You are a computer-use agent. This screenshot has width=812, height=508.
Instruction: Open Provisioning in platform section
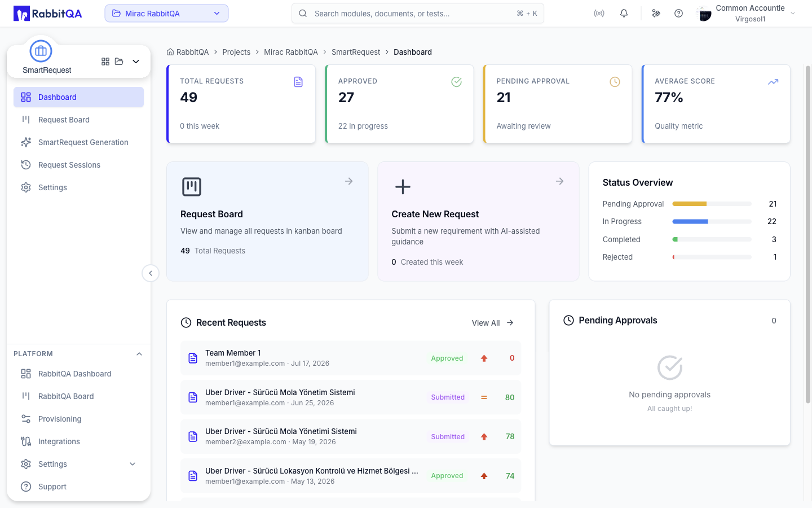[78, 419]
